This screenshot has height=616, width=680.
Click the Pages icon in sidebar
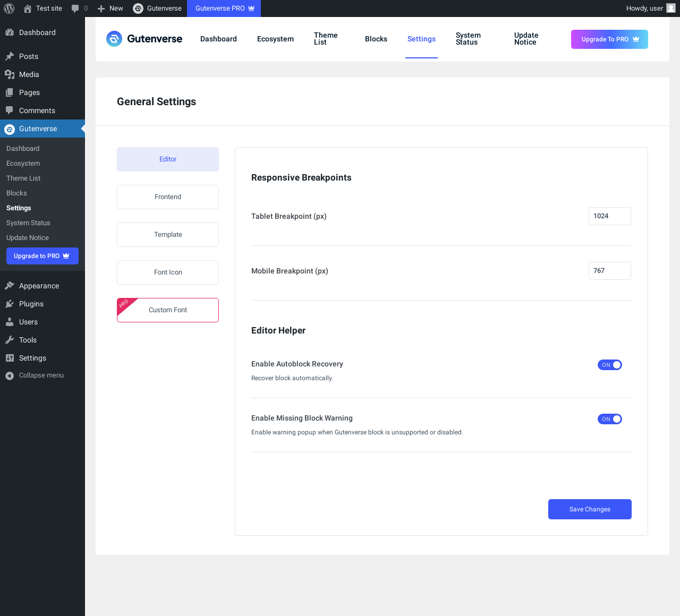pyautogui.click(x=10, y=92)
